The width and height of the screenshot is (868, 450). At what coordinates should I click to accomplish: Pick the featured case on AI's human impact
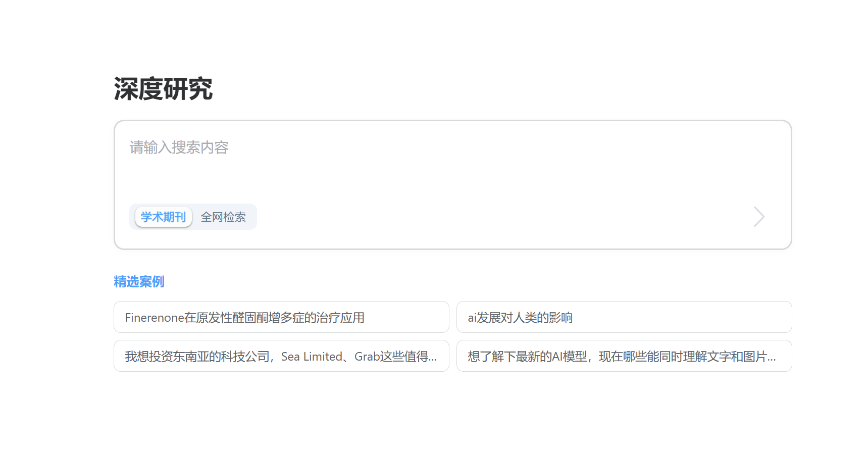tap(624, 317)
